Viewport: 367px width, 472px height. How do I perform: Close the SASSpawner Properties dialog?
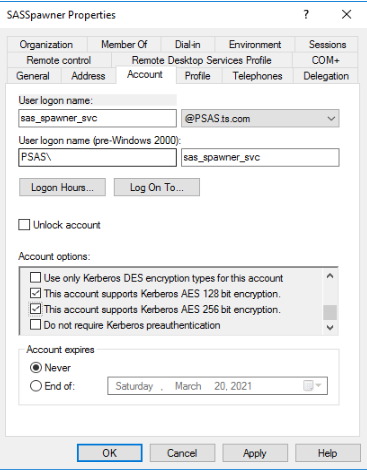pos(346,14)
